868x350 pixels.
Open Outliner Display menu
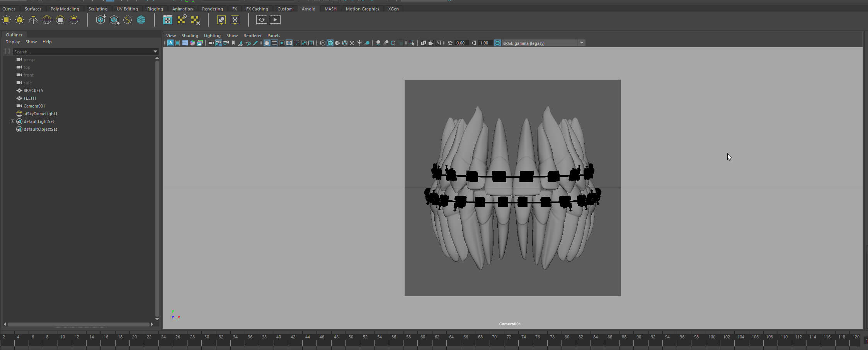click(12, 42)
